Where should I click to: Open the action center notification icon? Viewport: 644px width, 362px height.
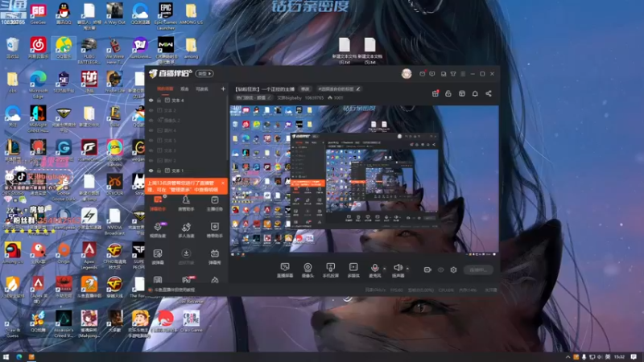[634, 357]
